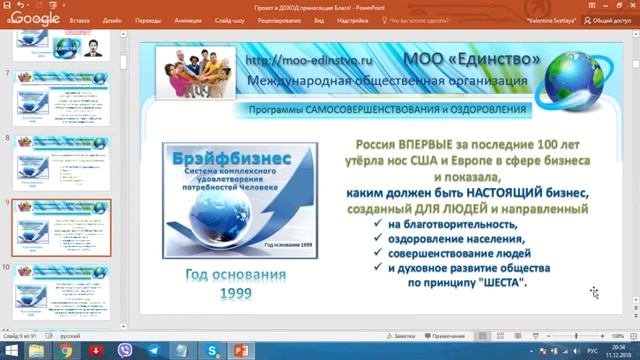Open the Windows Start menu
This screenshot has height=360, width=640.
[11, 351]
